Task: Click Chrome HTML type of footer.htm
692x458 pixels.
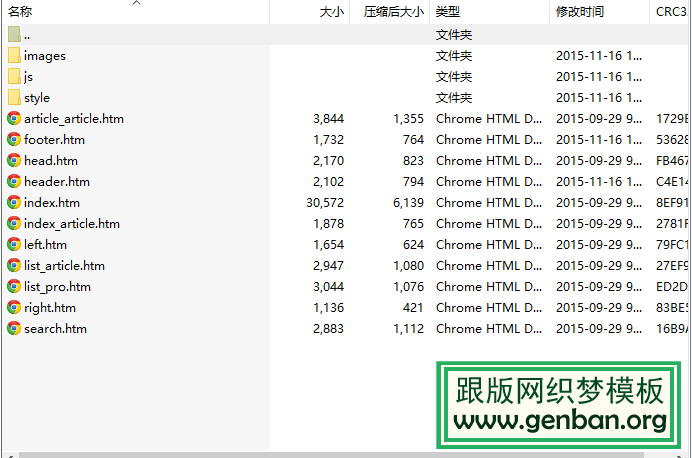Action: click(x=489, y=140)
